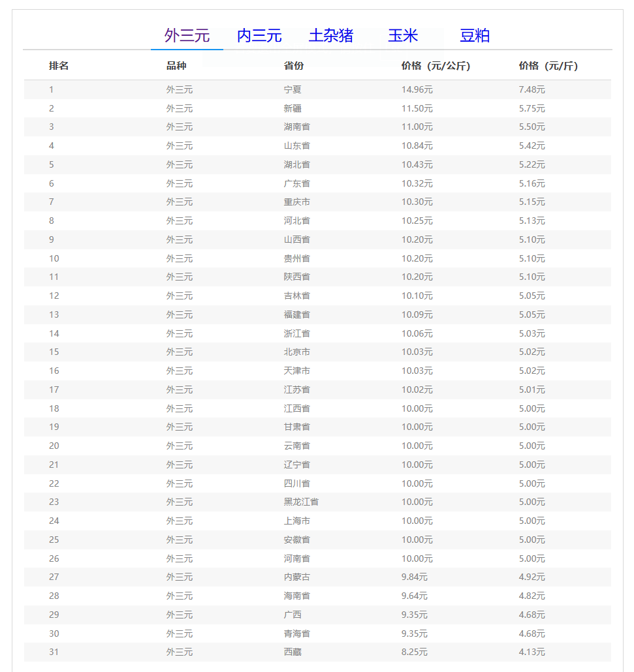
Task: Click the 排名 column header
Action: pos(59,66)
